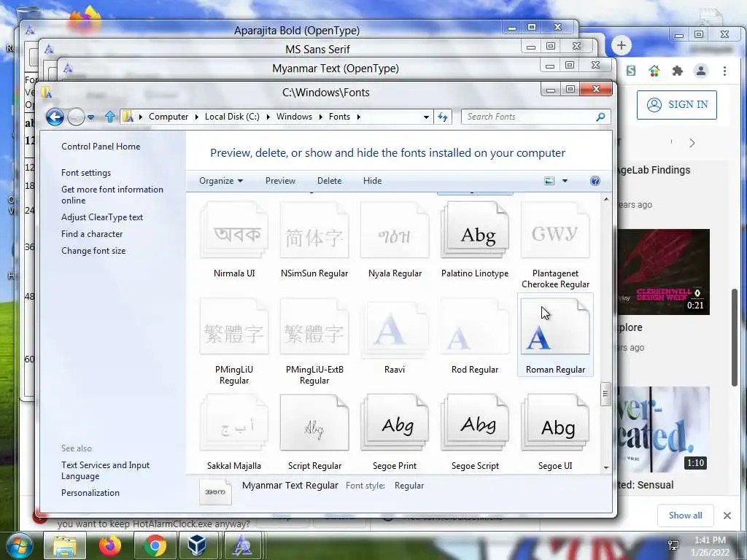Click SIGN IN button in browser window
Viewport: 747px width, 560px height.
click(x=677, y=105)
